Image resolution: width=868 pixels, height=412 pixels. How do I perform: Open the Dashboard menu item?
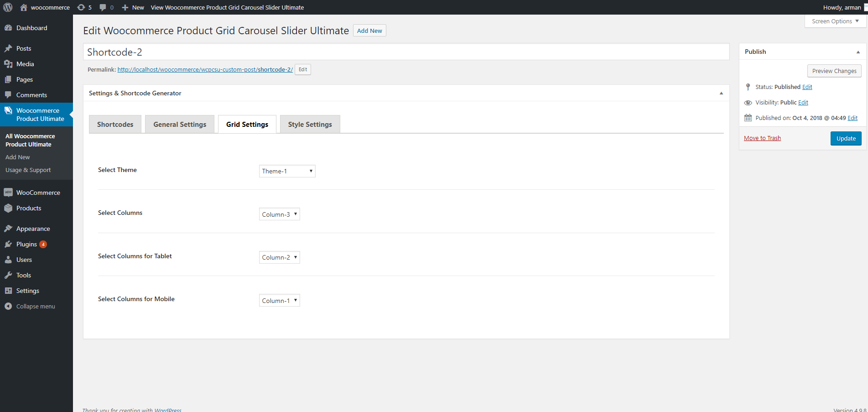point(31,28)
